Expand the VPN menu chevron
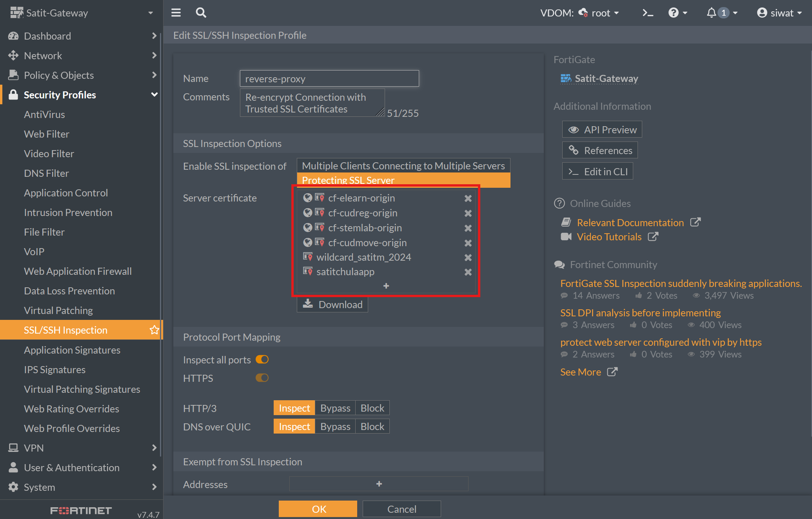This screenshot has width=812, height=519. 154,448
